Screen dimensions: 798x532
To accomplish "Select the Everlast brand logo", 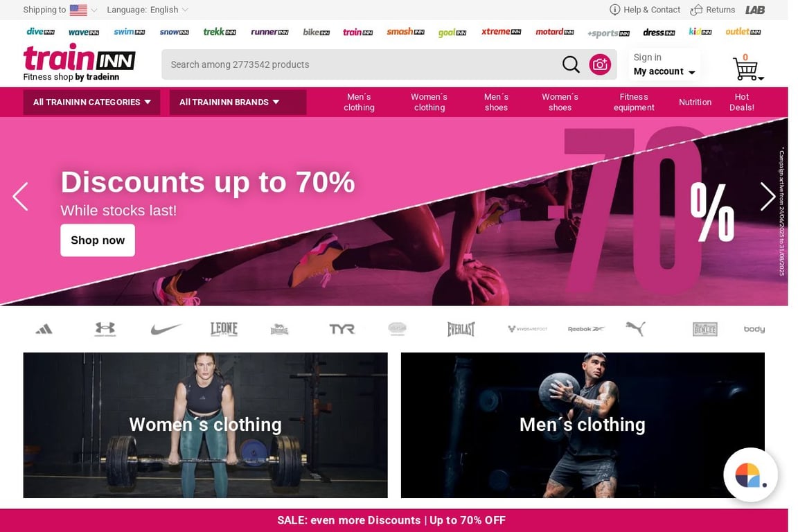I will click(461, 329).
